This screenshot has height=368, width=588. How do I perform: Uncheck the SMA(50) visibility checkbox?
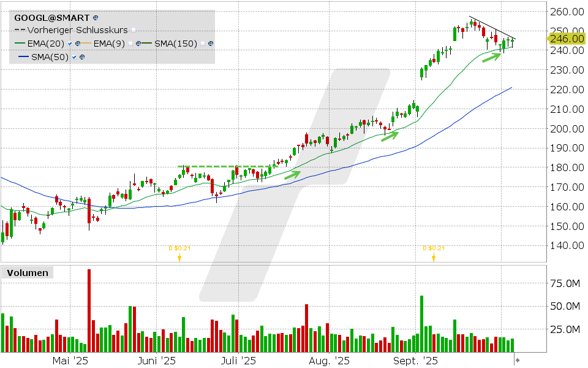coord(74,57)
